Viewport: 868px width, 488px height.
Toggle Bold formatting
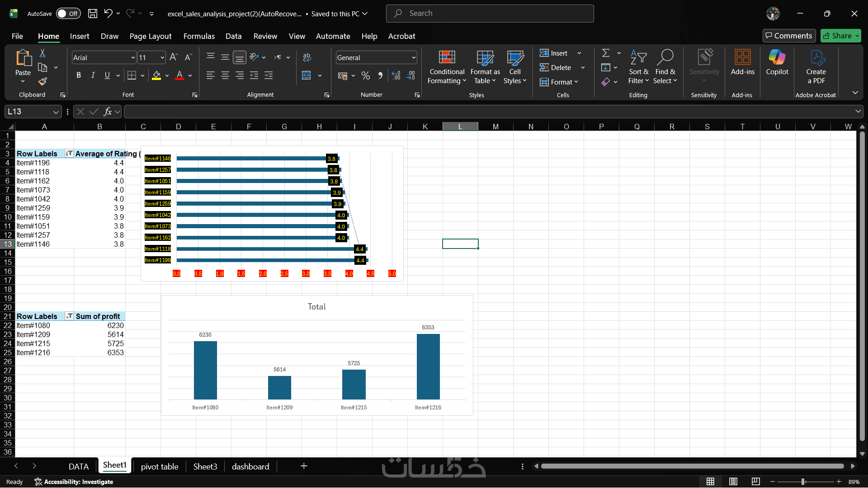pyautogui.click(x=79, y=75)
